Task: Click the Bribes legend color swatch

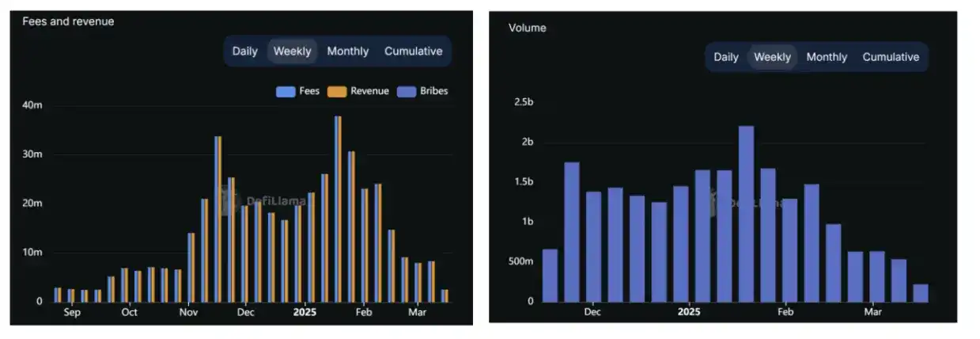Action: (x=407, y=92)
